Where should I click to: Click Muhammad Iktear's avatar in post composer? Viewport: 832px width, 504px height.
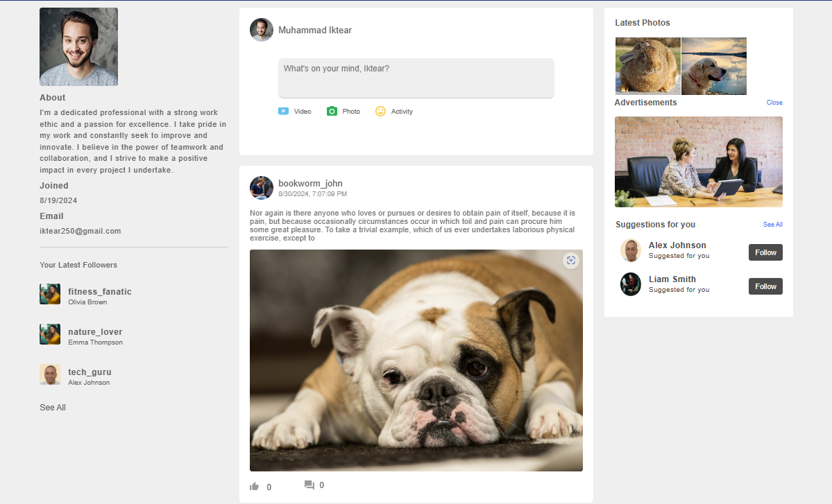[x=262, y=30]
